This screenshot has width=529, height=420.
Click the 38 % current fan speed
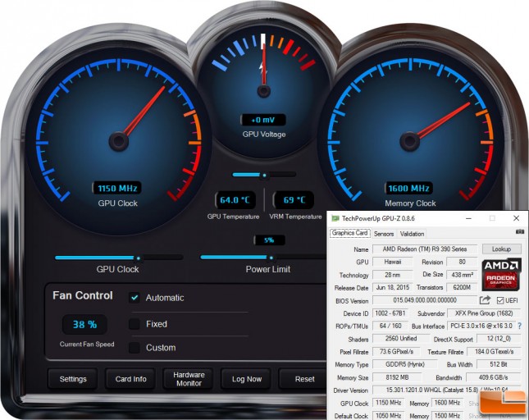84,324
